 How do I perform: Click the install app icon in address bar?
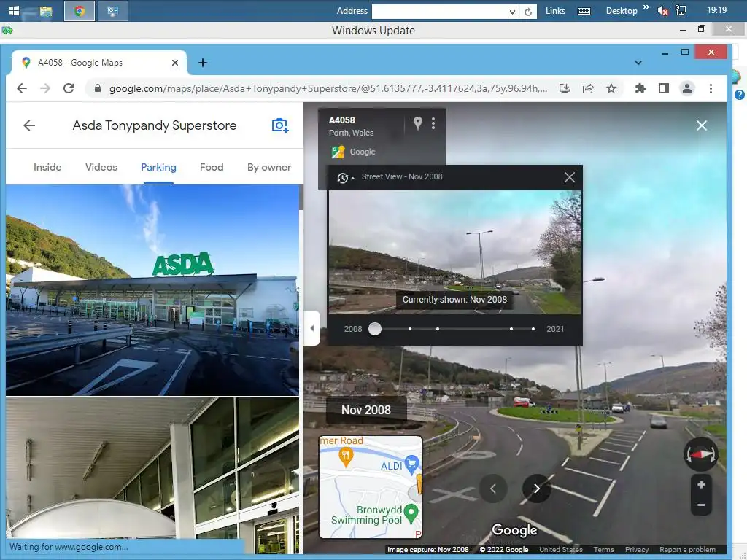[x=565, y=88]
